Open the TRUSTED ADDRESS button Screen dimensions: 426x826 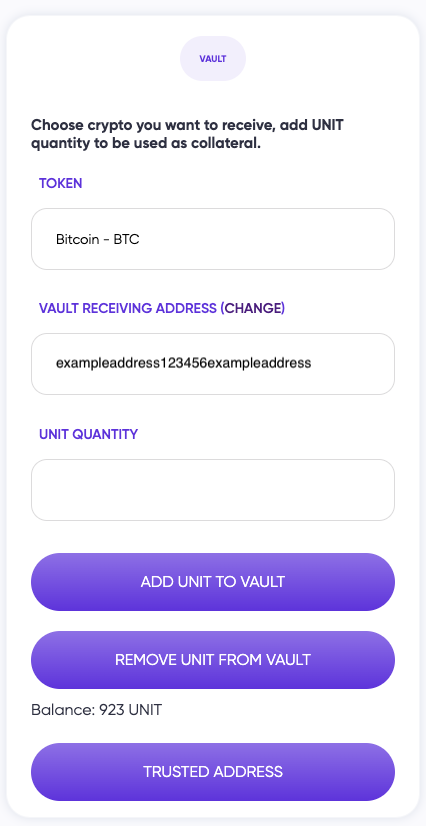pos(213,772)
